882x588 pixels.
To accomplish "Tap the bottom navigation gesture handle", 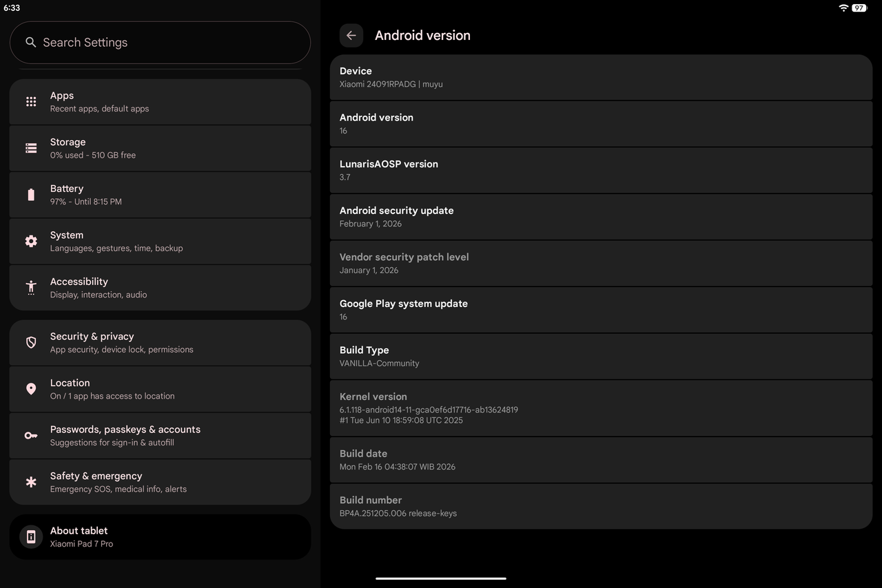I will tap(441, 578).
